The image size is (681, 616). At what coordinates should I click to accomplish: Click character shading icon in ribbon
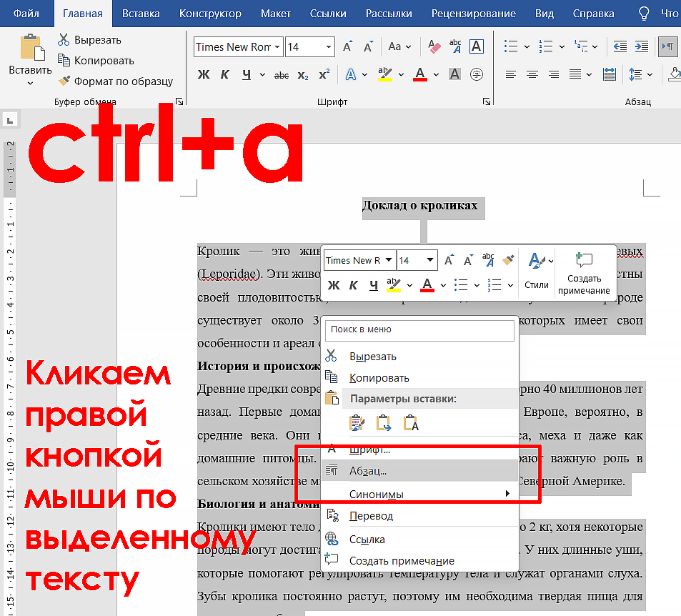click(x=454, y=75)
